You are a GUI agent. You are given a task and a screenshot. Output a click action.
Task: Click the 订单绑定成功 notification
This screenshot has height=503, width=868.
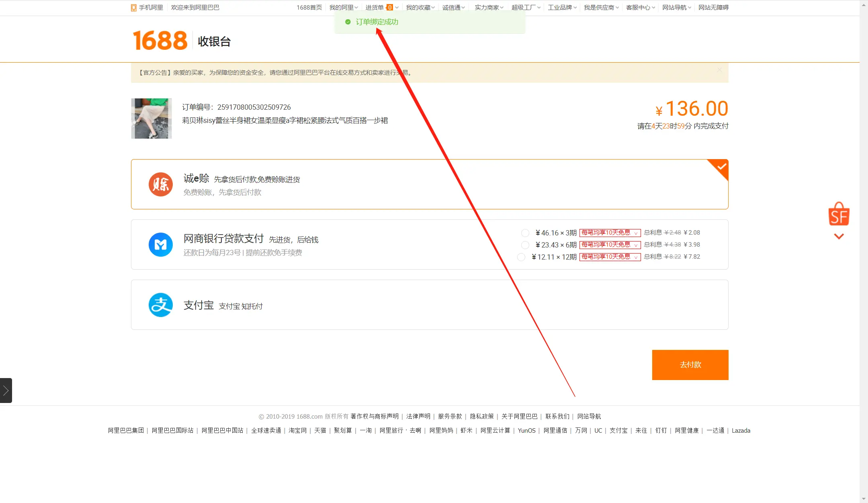click(x=430, y=22)
